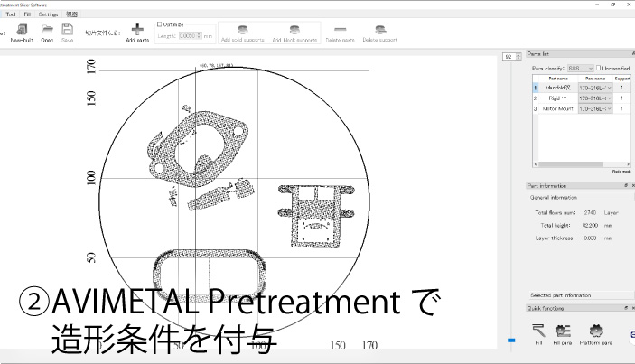Float the Part information panel
This screenshot has width=635, height=364.
(626, 185)
